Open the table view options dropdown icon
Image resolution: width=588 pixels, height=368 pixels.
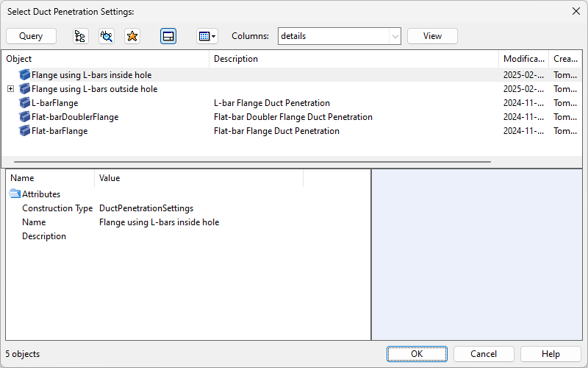(207, 36)
